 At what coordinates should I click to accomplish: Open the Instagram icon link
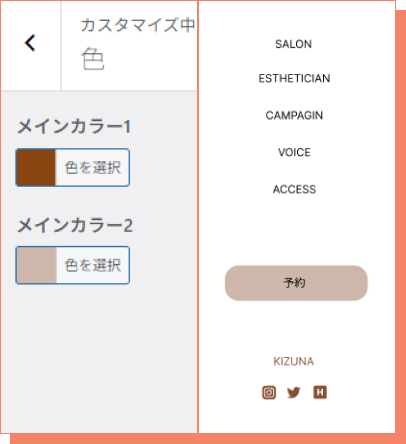coord(269,392)
